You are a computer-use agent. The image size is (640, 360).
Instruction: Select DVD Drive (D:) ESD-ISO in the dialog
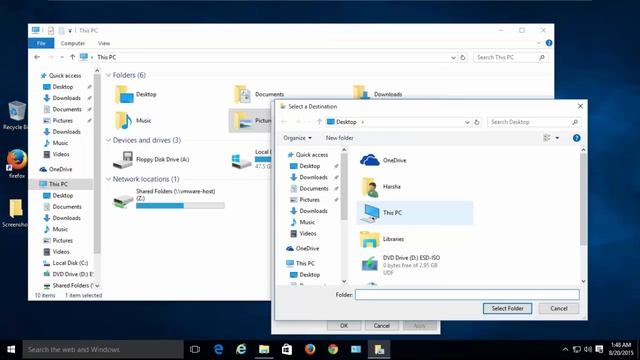pos(401,264)
